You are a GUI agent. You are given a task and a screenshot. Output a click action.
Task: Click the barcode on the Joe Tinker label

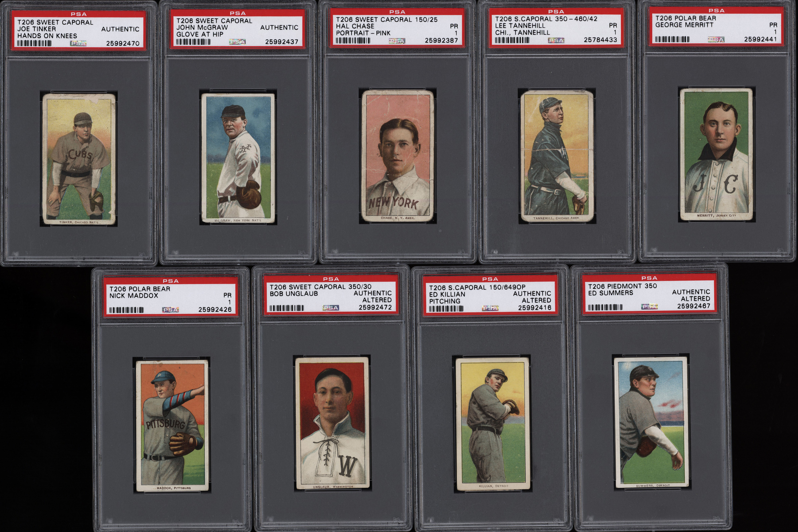pyautogui.click(x=34, y=43)
